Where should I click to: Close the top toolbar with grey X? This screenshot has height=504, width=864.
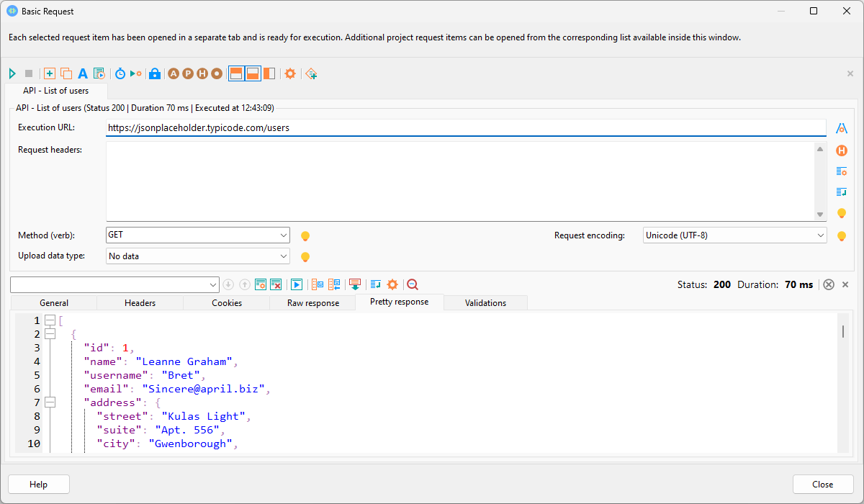click(x=850, y=73)
